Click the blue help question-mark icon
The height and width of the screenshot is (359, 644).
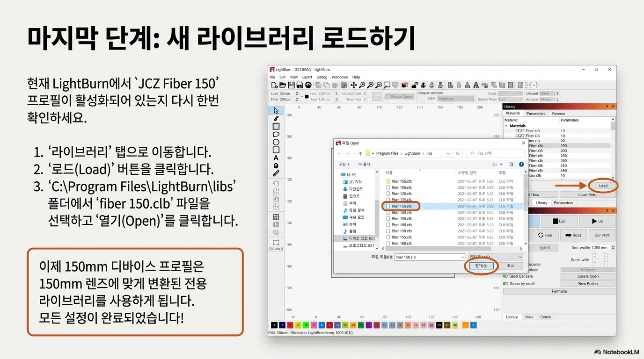click(521, 165)
